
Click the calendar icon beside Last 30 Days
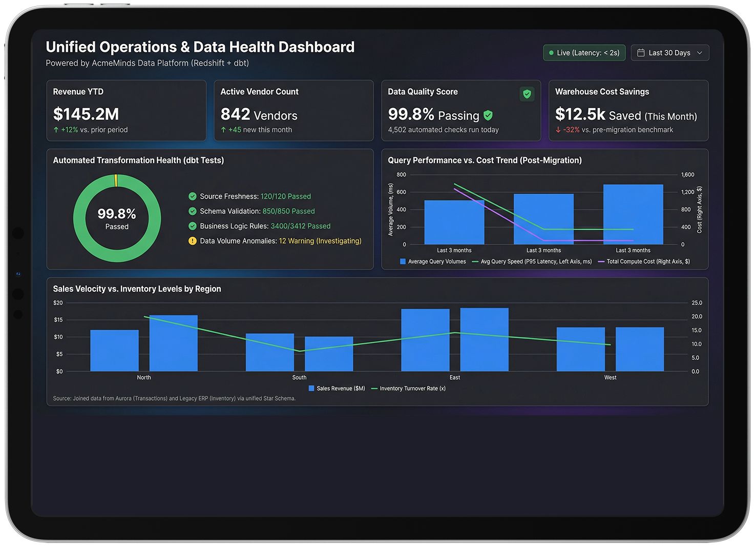[x=641, y=53]
